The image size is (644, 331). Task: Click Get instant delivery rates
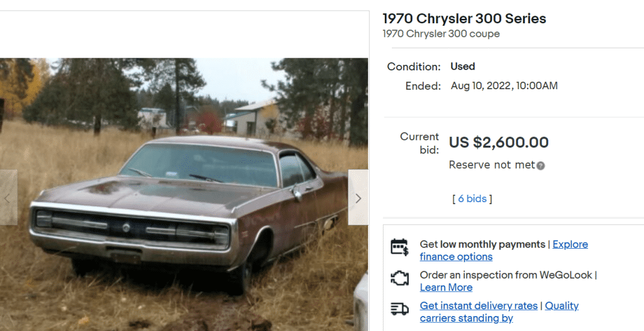point(479,306)
